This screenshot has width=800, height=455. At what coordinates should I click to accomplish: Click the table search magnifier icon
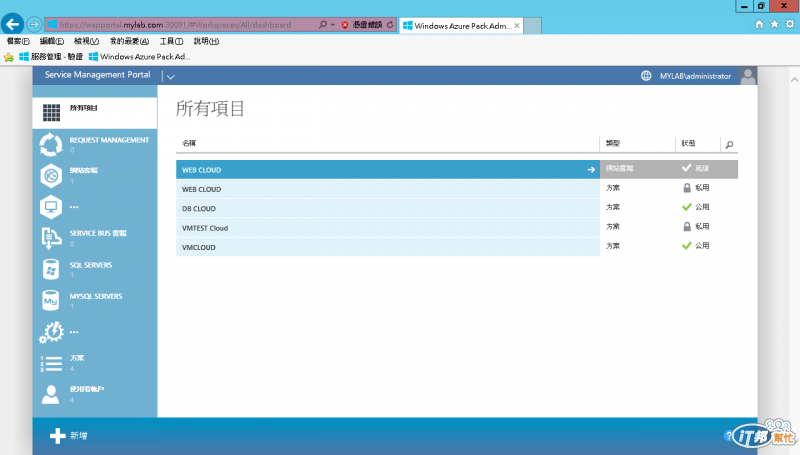click(x=730, y=145)
